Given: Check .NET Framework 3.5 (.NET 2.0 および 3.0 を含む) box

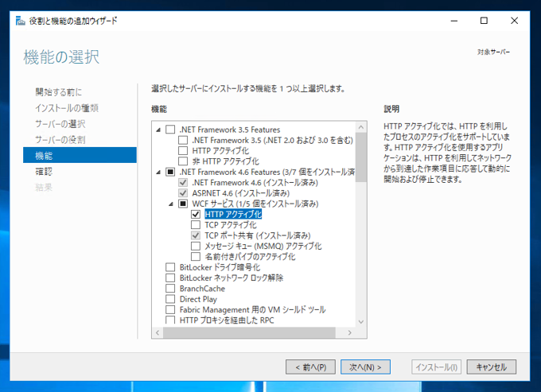Looking at the screenshot, I should click(x=183, y=140).
